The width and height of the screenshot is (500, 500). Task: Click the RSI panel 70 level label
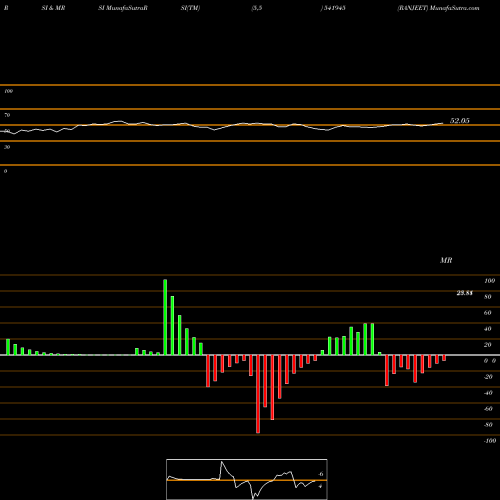pos(7,115)
